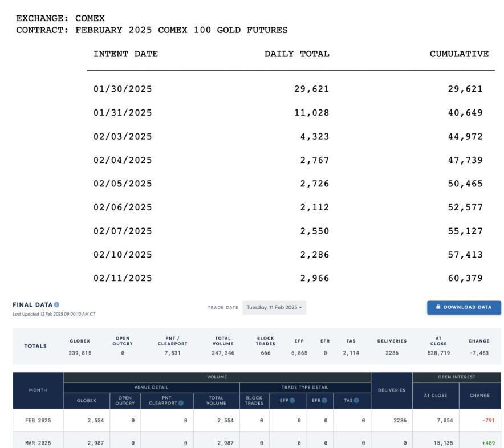Image resolution: width=504 pixels, height=448 pixels.
Task: Select the MAR 2025 month row label
Action: 38,442
